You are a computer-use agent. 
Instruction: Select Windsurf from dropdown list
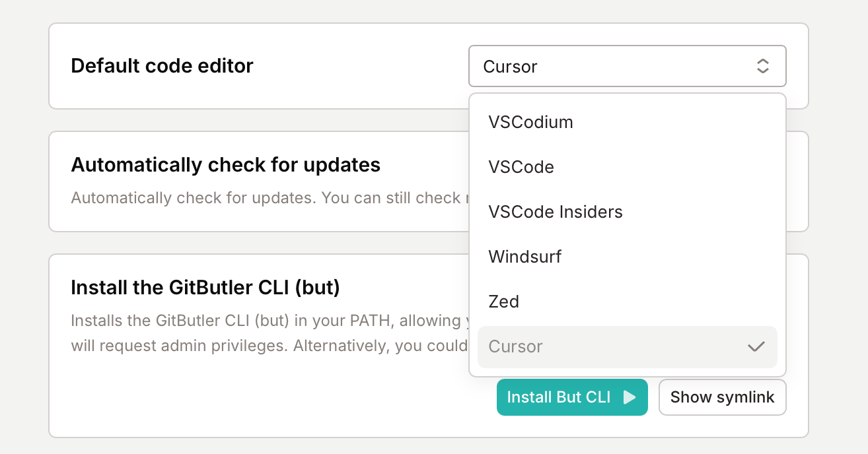coord(628,257)
